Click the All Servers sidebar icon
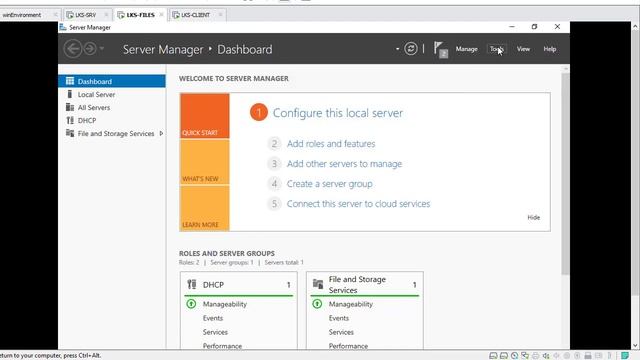The width and height of the screenshot is (640, 360). (70, 107)
